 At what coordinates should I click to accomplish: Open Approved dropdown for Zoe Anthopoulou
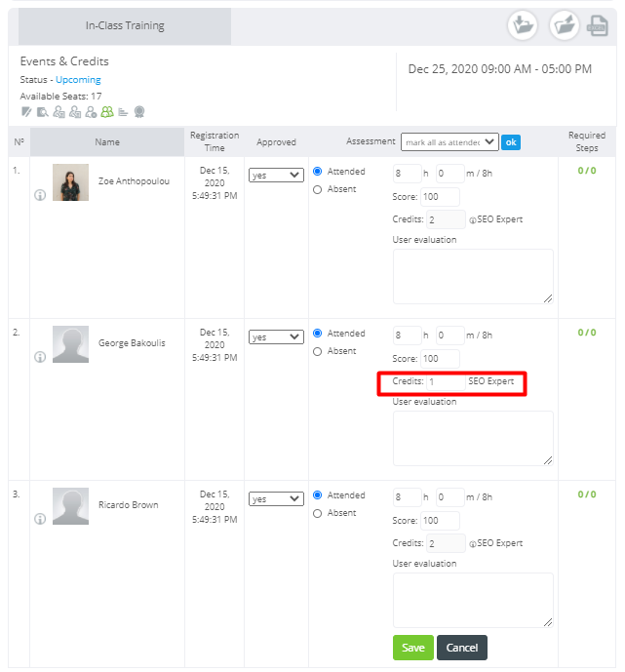276,176
